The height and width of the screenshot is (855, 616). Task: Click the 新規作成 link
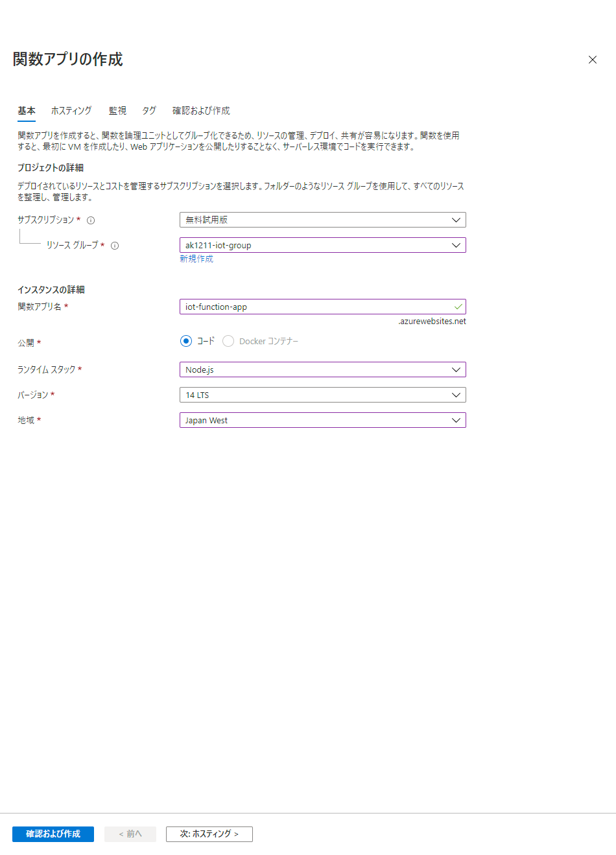(x=196, y=259)
